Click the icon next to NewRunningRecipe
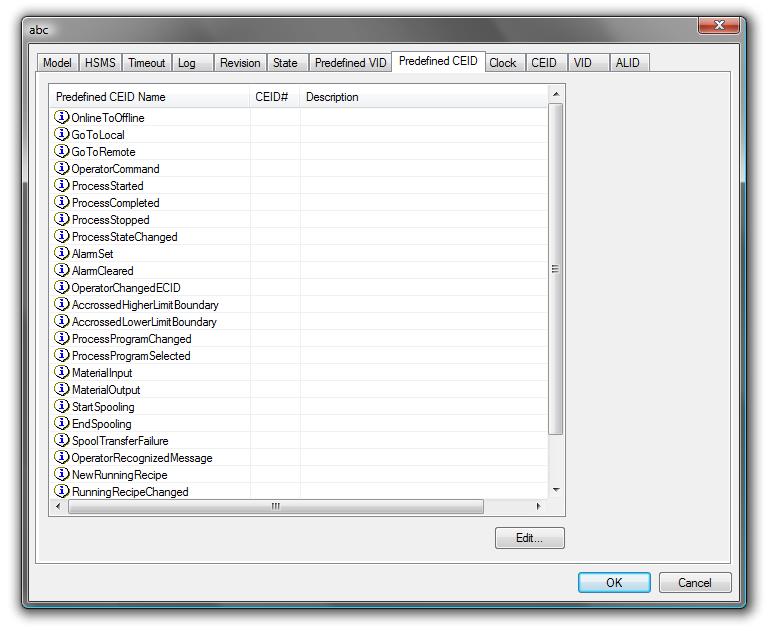770x631 pixels. (x=62, y=475)
